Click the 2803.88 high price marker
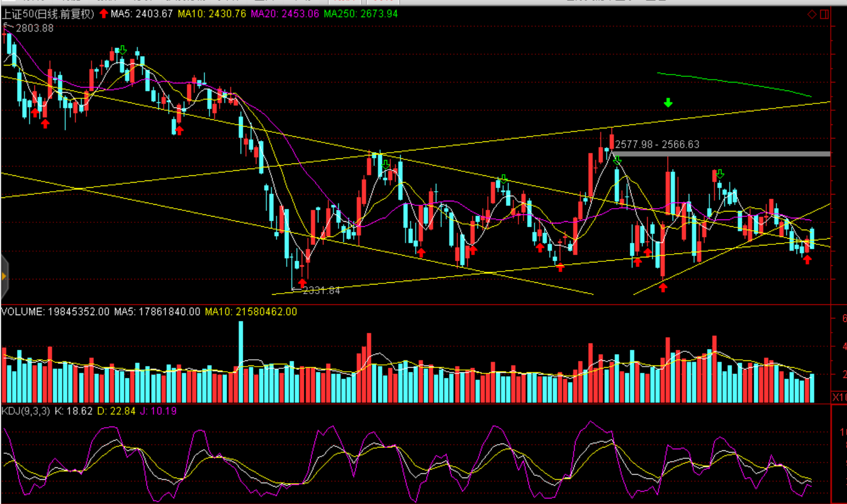The image size is (847, 504). click(x=35, y=28)
